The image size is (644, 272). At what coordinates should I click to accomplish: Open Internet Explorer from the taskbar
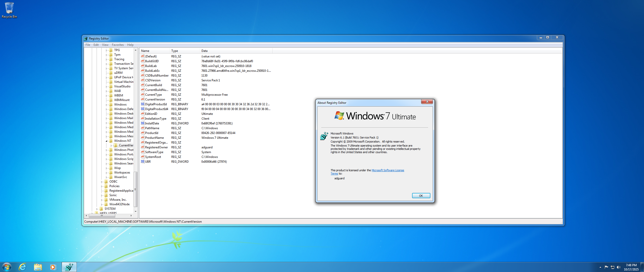[x=22, y=267]
